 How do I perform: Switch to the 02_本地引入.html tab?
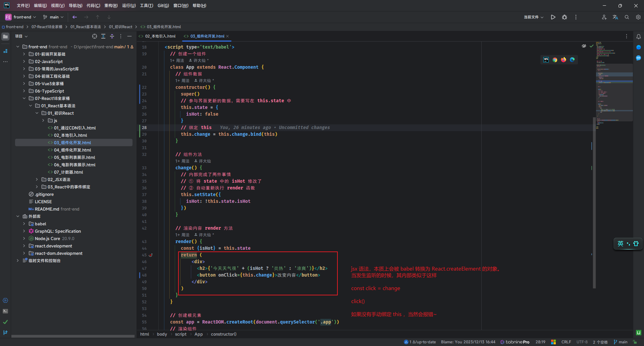pos(160,36)
